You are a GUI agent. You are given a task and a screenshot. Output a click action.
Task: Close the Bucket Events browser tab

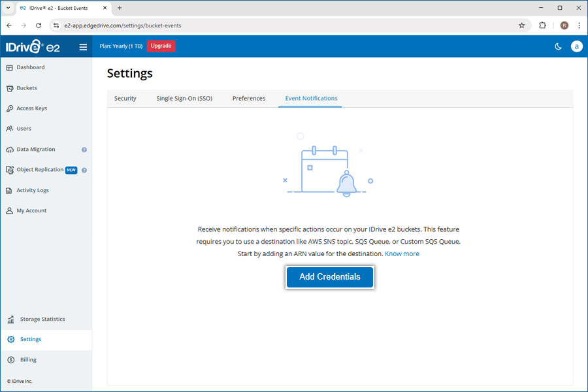point(105,8)
